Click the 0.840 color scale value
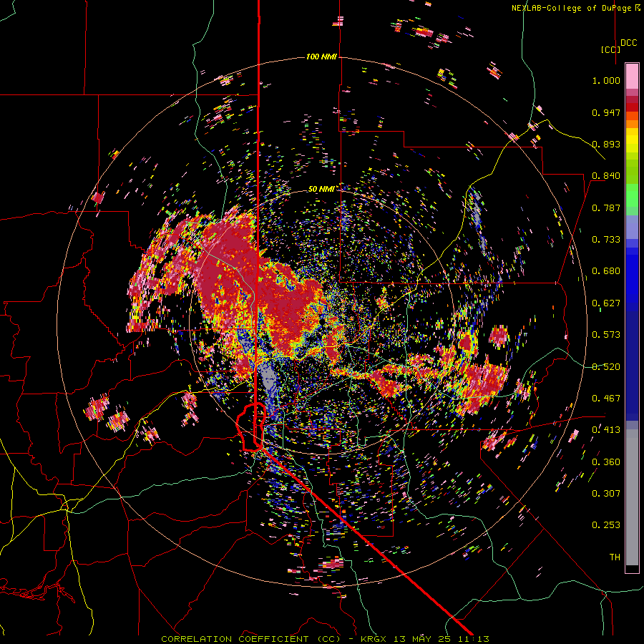This screenshot has height=644, width=644. click(x=606, y=176)
